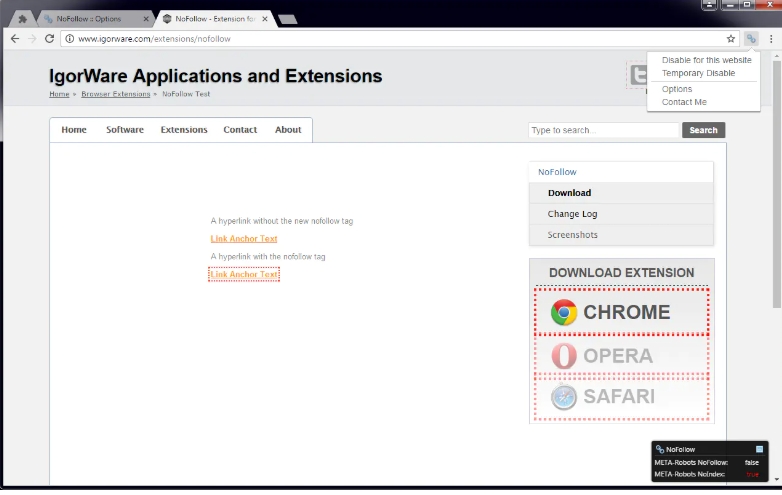Click 'A hyperlink without the new nofollow tag'
Viewport: 782px width, 495px height.
click(282, 221)
